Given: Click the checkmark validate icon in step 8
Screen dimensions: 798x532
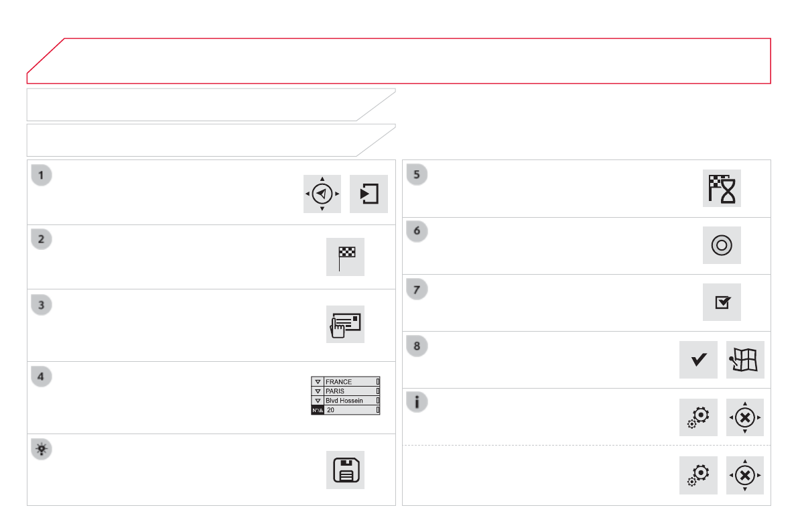Looking at the screenshot, I should pos(698,360).
